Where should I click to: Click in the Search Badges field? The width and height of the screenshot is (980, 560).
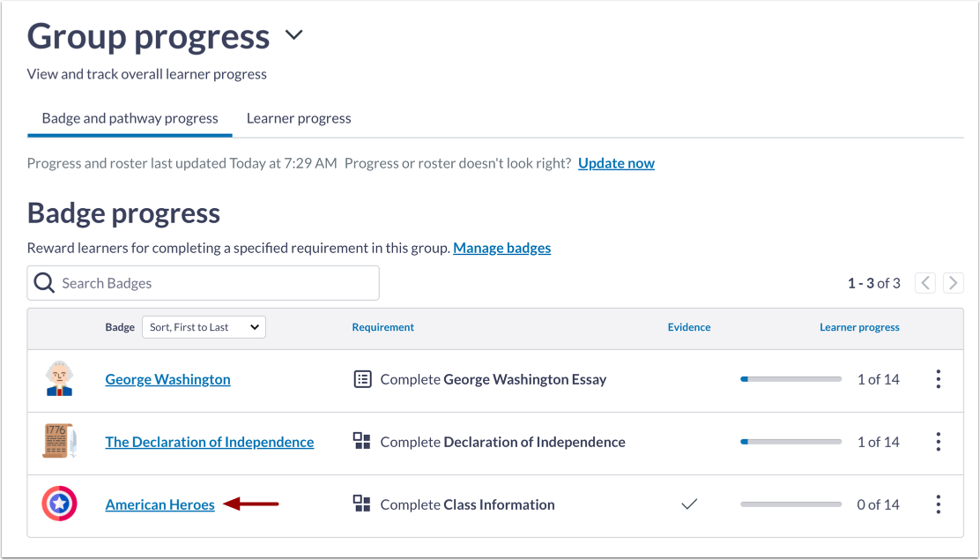click(x=212, y=283)
